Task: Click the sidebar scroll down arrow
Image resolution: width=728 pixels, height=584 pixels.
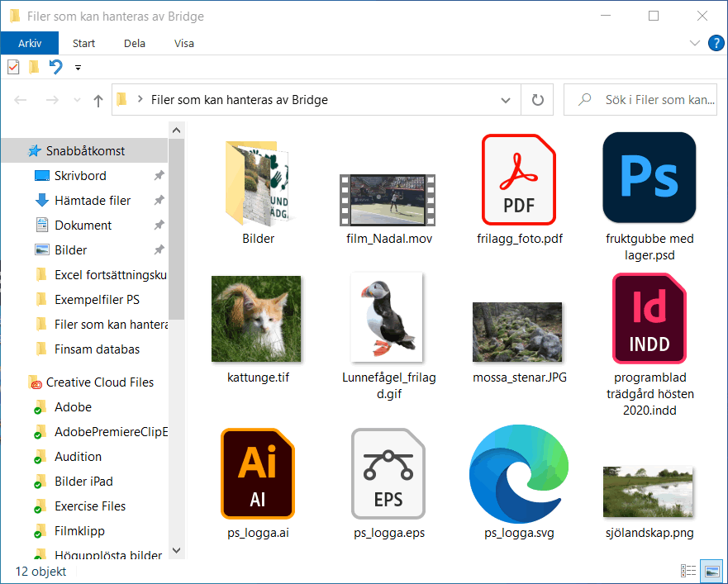Action: click(x=177, y=551)
